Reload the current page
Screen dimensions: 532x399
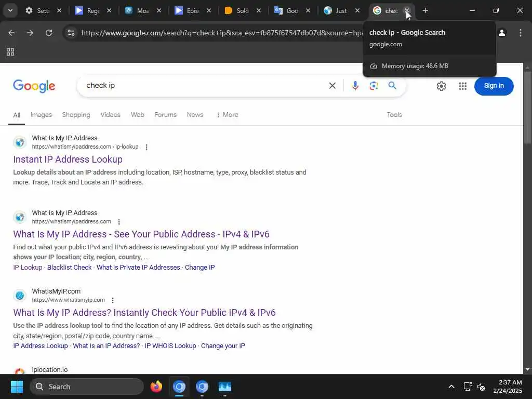coord(49,33)
